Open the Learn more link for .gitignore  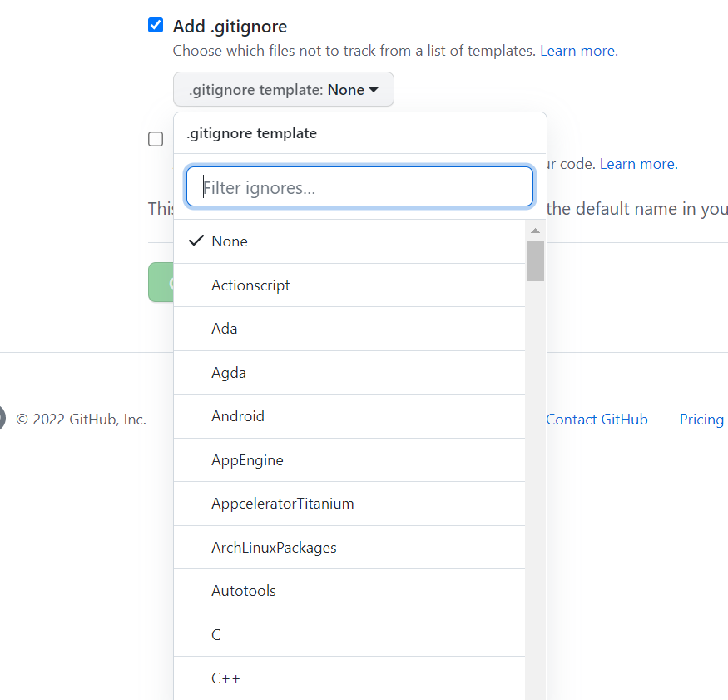click(577, 51)
